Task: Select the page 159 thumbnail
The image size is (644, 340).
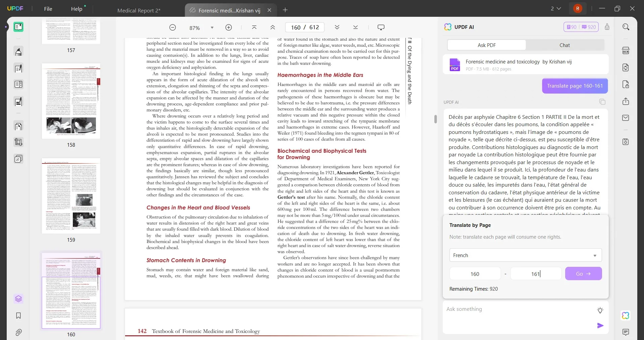Action: [71, 196]
